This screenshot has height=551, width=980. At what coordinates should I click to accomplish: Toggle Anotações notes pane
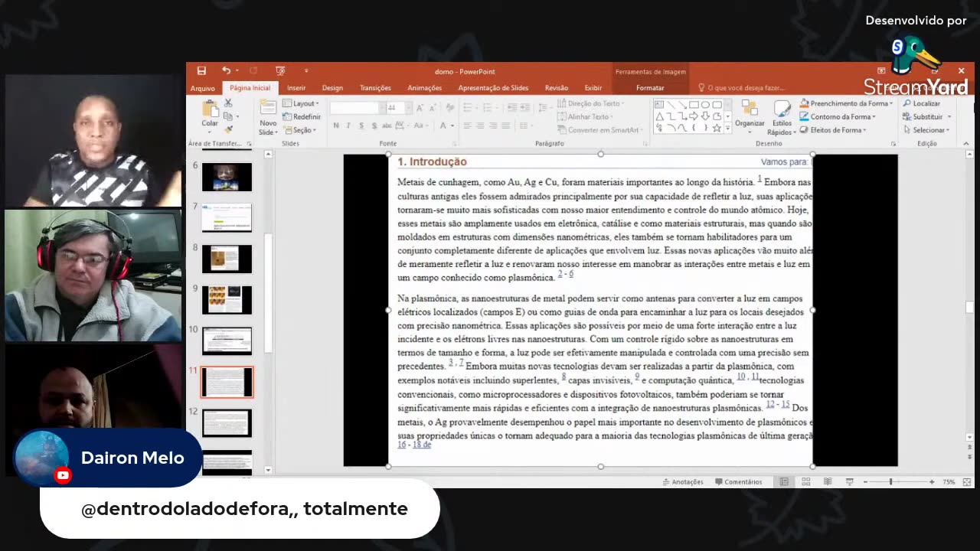pyautogui.click(x=682, y=481)
